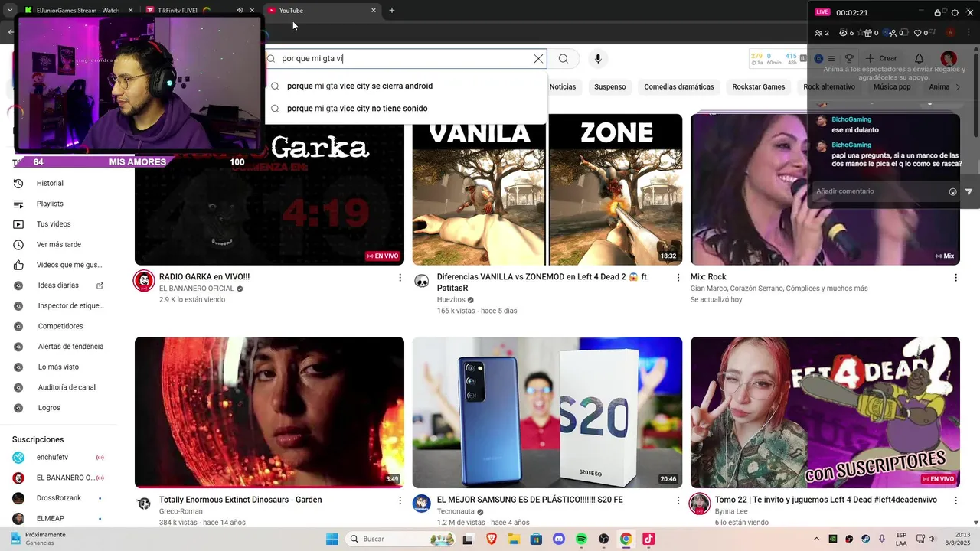This screenshot has width=980, height=551.
Task: Open YouTube notifications bell
Action: (x=919, y=59)
